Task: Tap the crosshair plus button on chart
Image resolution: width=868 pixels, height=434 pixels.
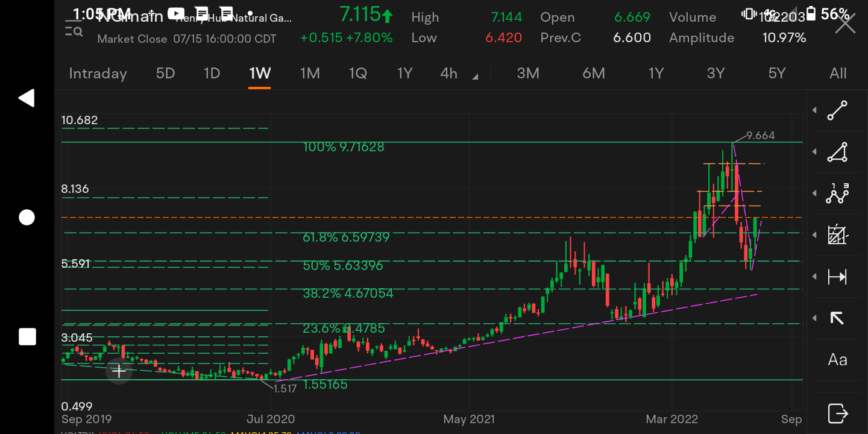Action: (x=119, y=371)
